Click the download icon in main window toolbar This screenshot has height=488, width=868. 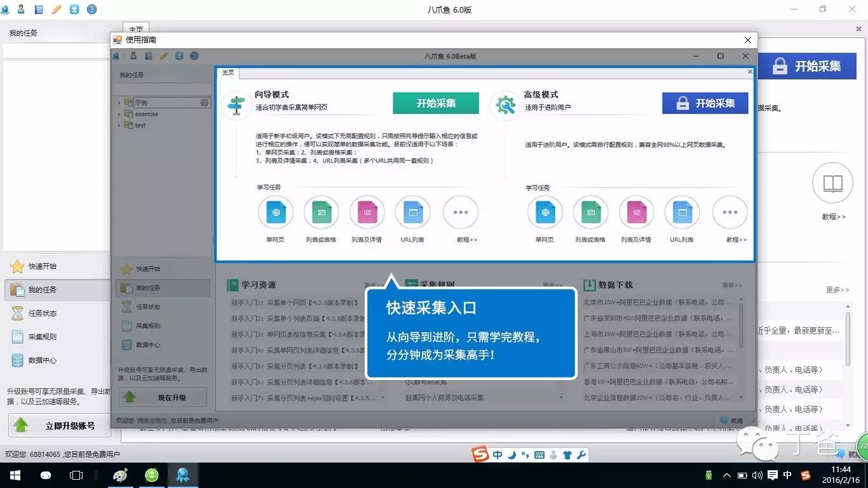point(74,10)
